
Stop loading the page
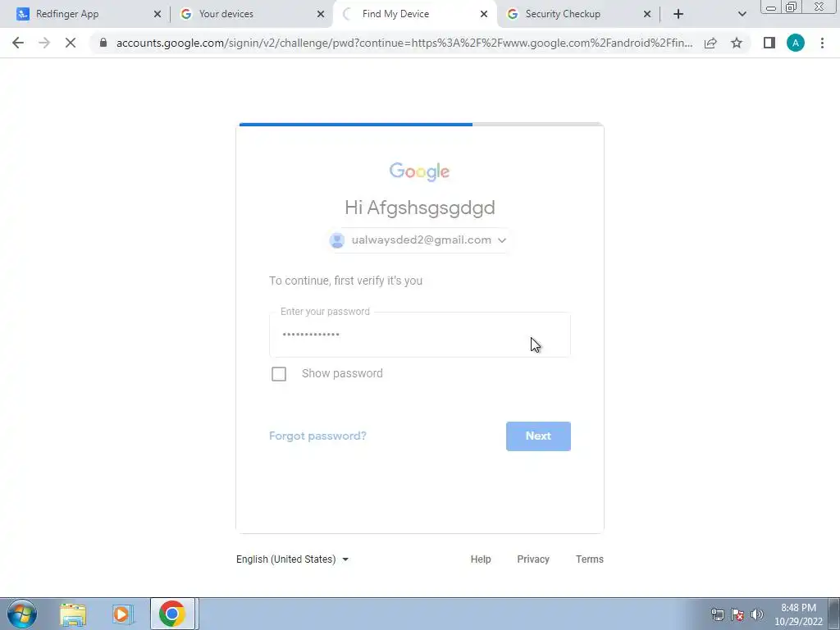point(71,43)
